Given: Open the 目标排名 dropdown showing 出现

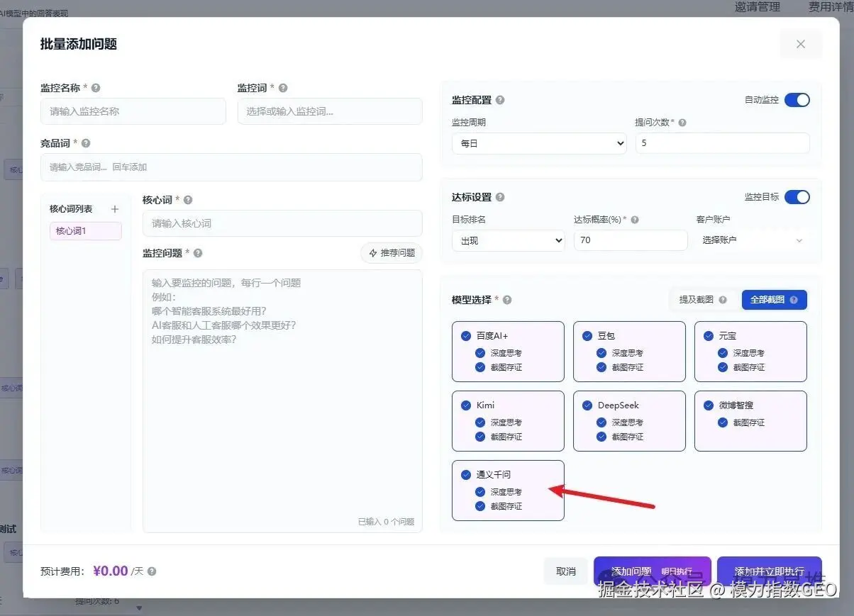Looking at the screenshot, I should coord(509,240).
